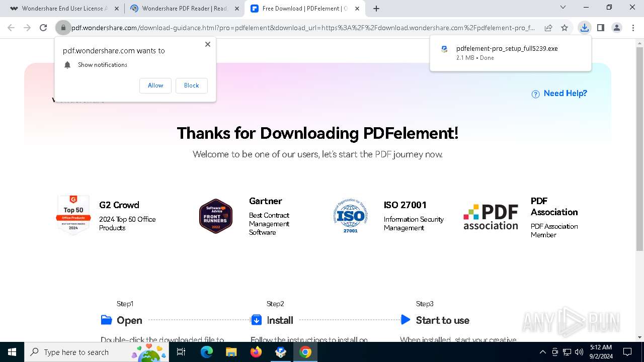Image resolution: width=644 pixels, height=362 pixels.
Task: Open the Chrome three-dot menu
Action: pos(633,28)
